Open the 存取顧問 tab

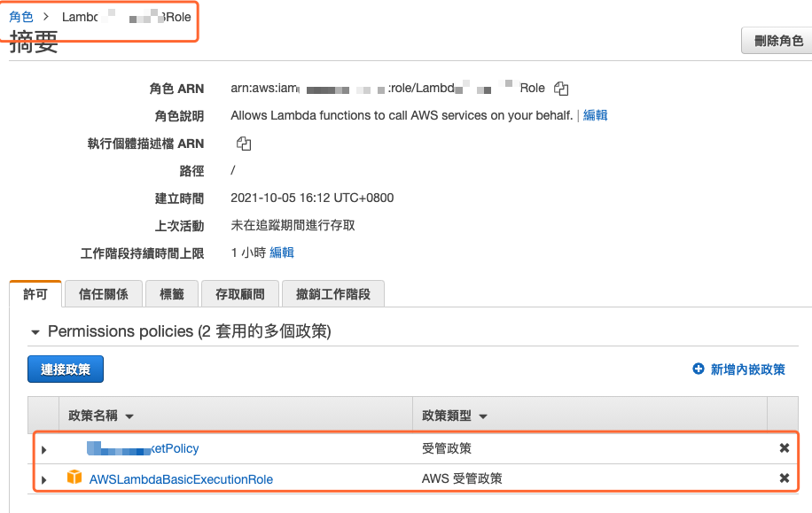pos(239,294)
